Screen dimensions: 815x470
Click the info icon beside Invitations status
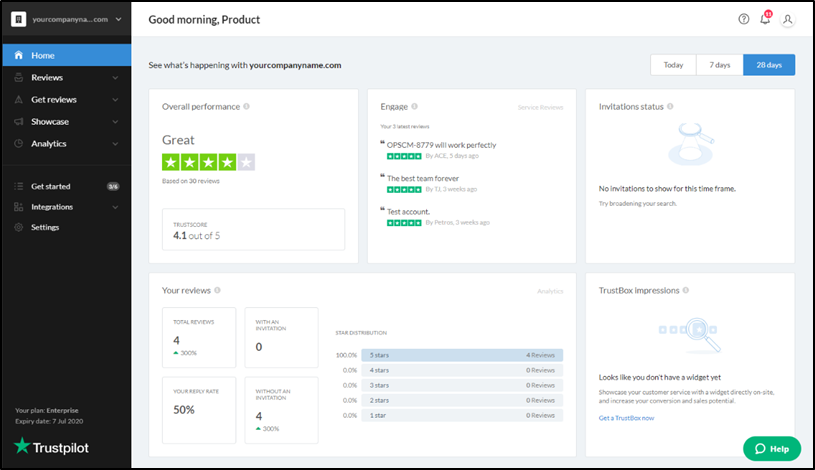[x=670, y=106]
